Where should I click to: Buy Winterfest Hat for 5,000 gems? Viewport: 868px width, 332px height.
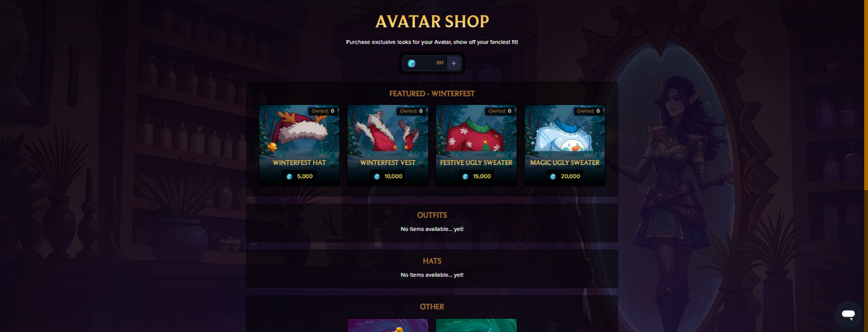pyautogui.click(x=299, y=177)
